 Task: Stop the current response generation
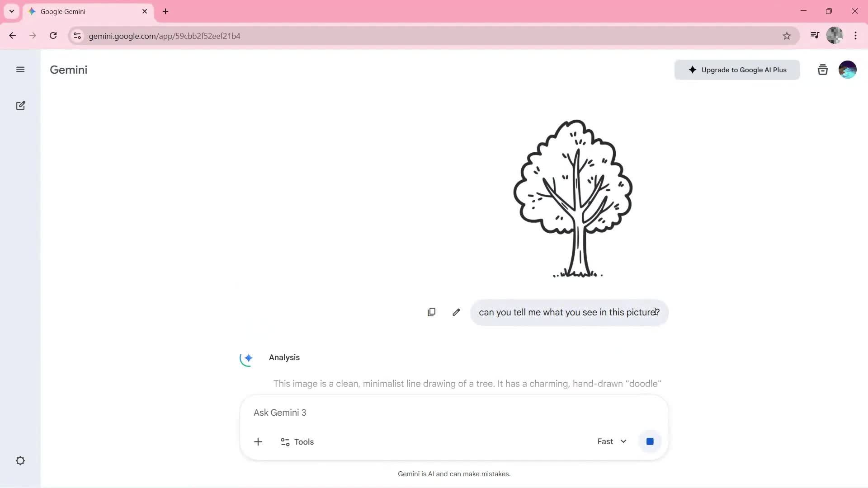coord(650,441)
